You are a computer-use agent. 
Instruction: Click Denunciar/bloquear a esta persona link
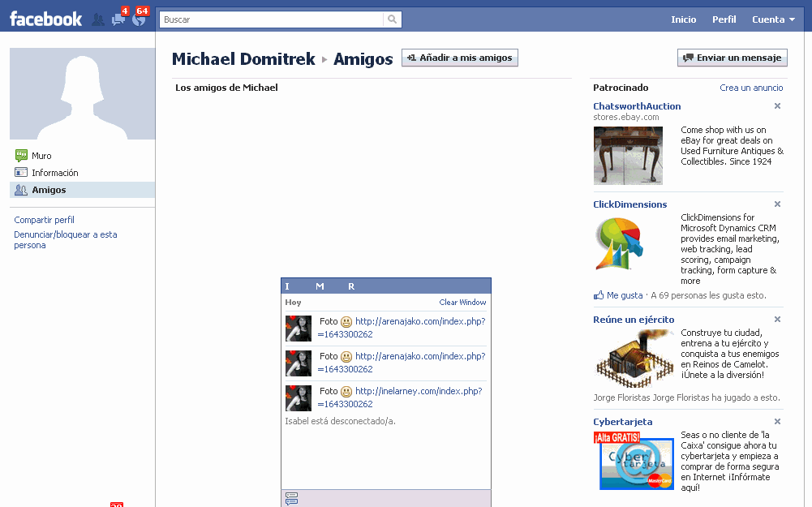click(66, 240)
